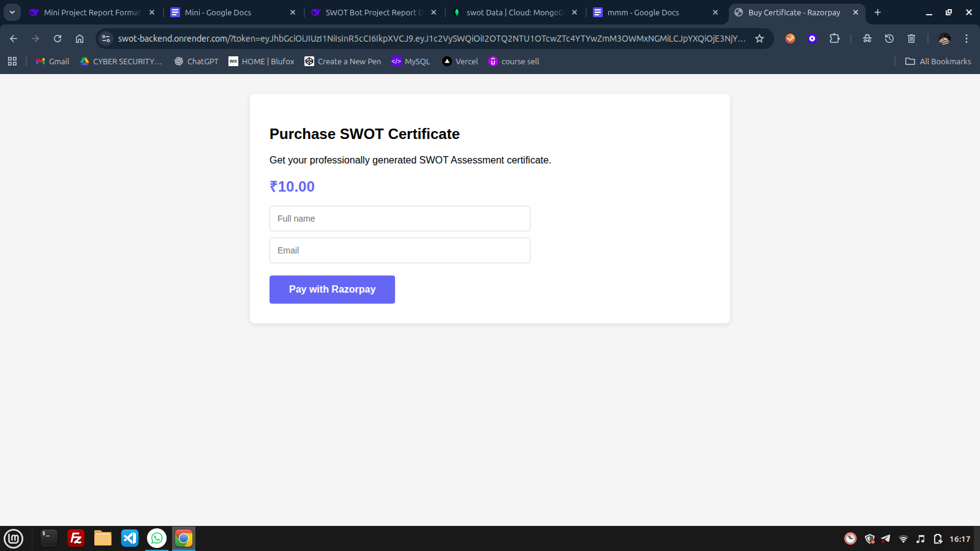Expand All Bookmarks folder
Image resolution: width=980 pixels, height=551 pixels.
click(x=937, y=61)
